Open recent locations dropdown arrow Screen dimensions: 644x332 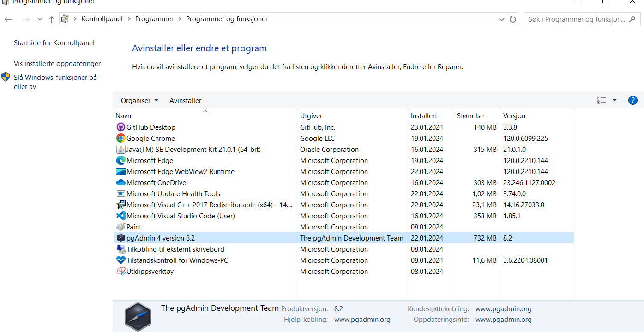point(40,19)
